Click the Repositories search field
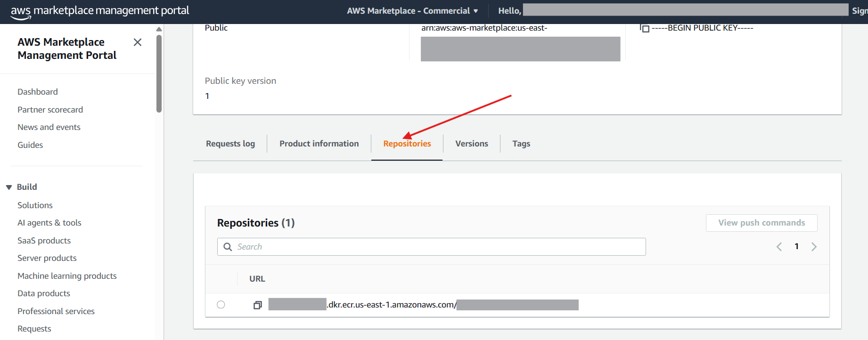 (x=431, y=247)
